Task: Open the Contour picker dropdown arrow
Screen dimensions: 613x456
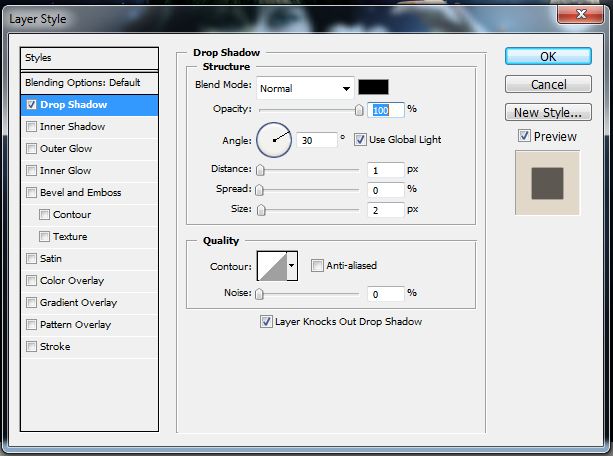Action: click(x=292, y=266)
